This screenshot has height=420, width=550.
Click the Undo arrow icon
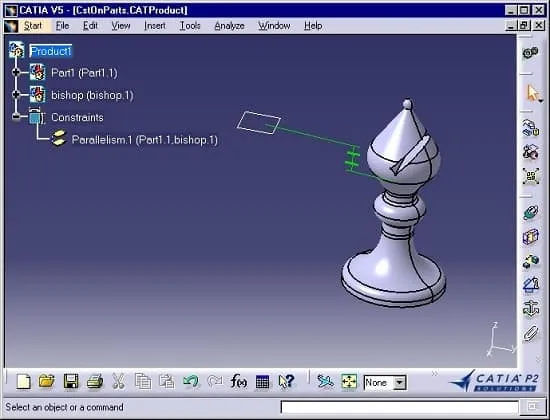coord(191,381)
